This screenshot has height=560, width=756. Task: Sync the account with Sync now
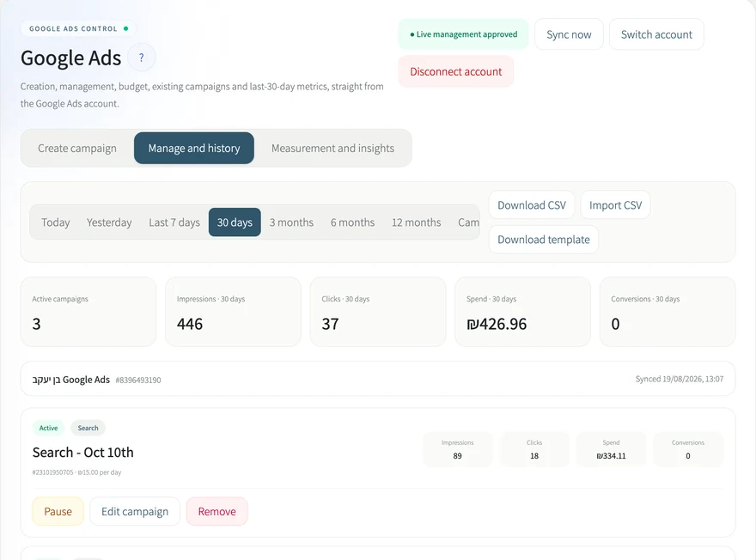(x=569, y=34)
